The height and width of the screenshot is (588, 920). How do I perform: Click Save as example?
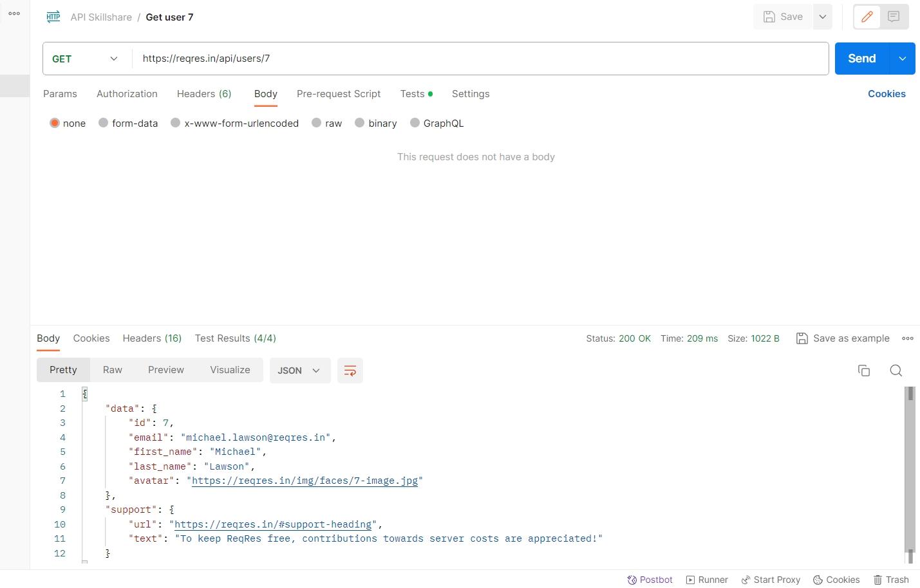(x=843, y=338)
